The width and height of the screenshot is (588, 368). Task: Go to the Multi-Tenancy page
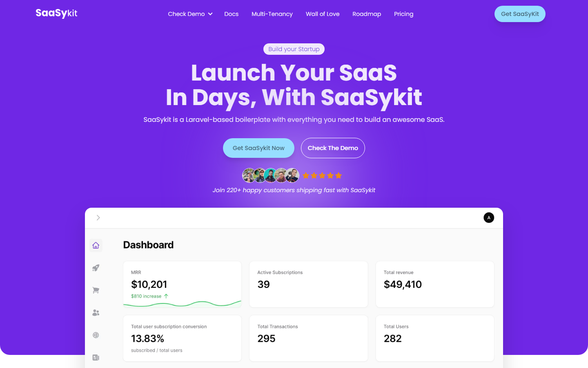[x=272, y=14]
